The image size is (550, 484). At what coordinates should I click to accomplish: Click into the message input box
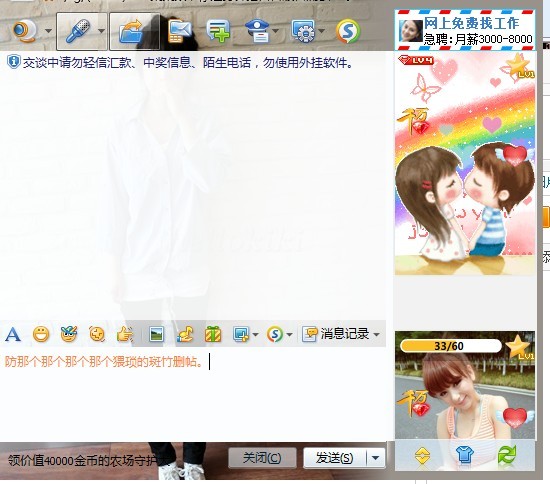click(193, 393)
